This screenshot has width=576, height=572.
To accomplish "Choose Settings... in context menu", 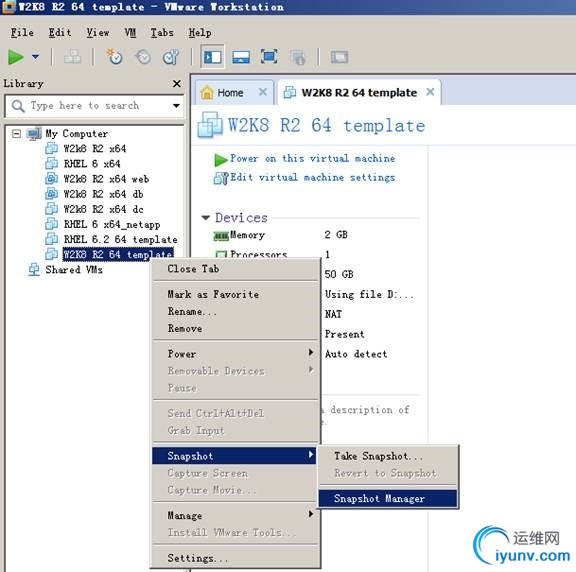I will coord(235,558).
